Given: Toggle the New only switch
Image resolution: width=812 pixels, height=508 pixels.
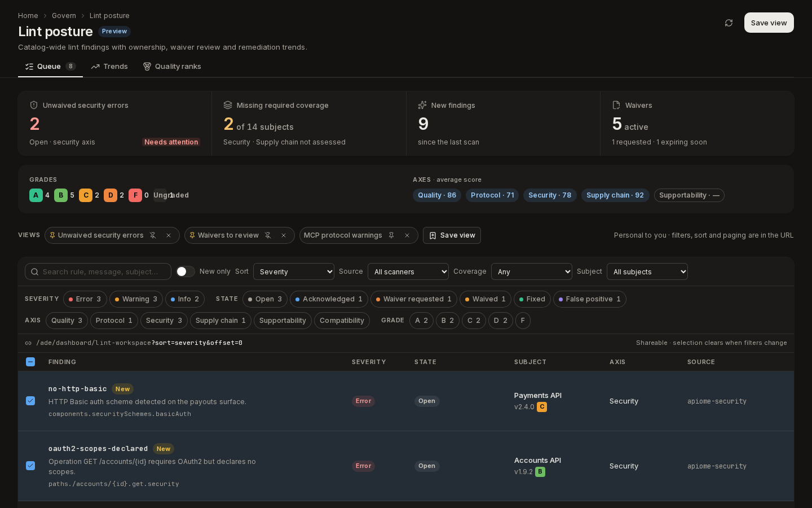Looking at the screenshot, I should pos(186,271).
